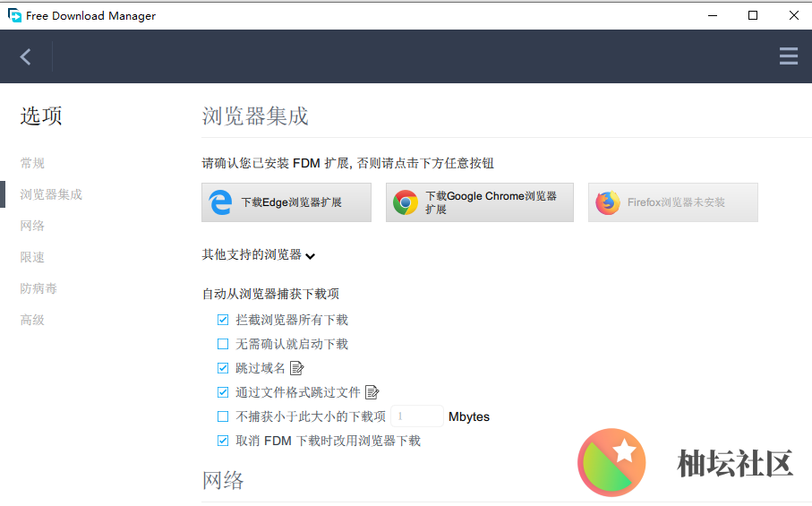
Task: Edit the 通过文件格式跳过文件 list icon
Action: pos(372,392)
